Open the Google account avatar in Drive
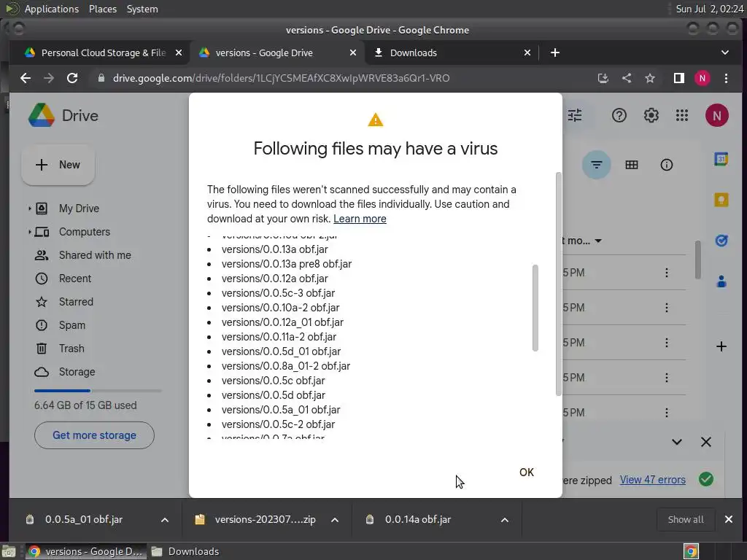 click(x=716, y=115)
